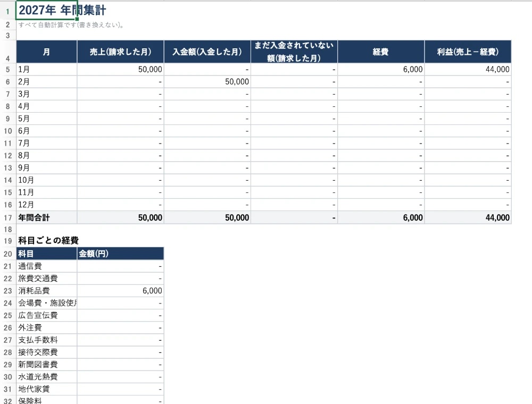Click the '支払手数料' category cell
Screen dimensions: 532x404
pyautogui.click(x=46, y=340)
